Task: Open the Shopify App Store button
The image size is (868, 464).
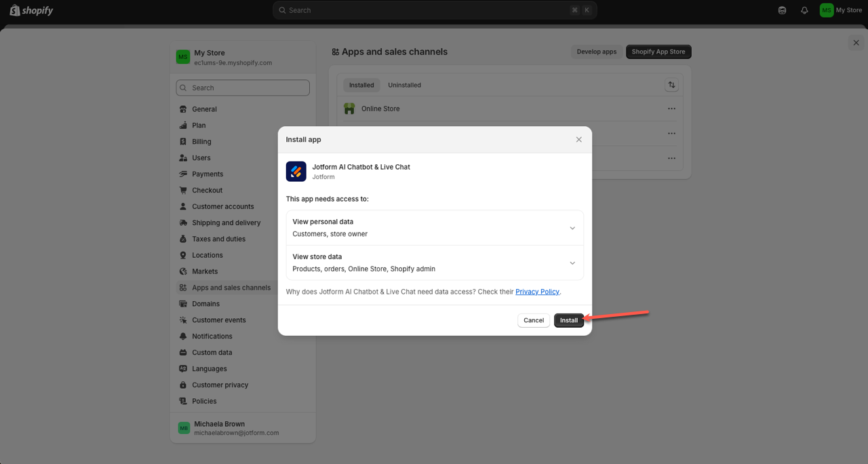Action: 658,52
